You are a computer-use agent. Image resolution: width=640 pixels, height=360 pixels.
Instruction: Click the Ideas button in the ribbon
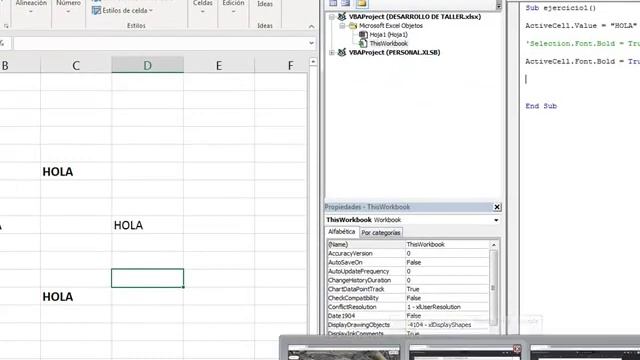(x=265, y=4)
